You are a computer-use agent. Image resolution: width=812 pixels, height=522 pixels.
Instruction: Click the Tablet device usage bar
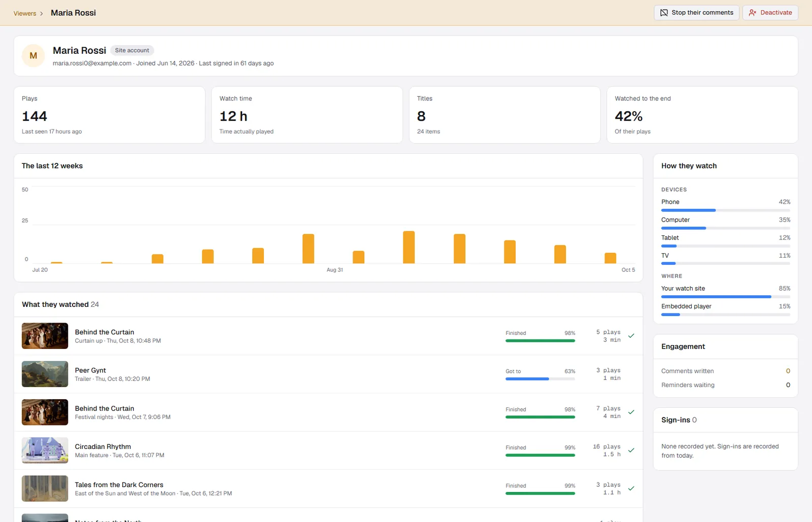726,246
